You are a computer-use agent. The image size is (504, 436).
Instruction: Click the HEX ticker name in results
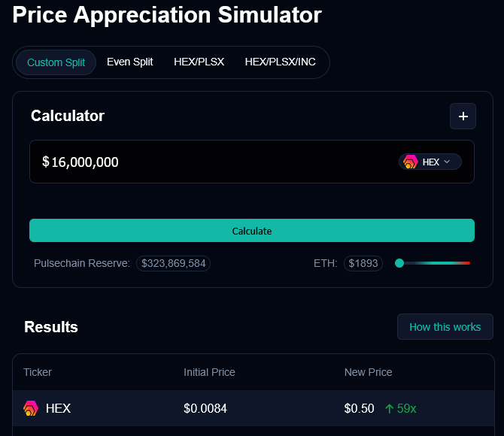(58, 408)
